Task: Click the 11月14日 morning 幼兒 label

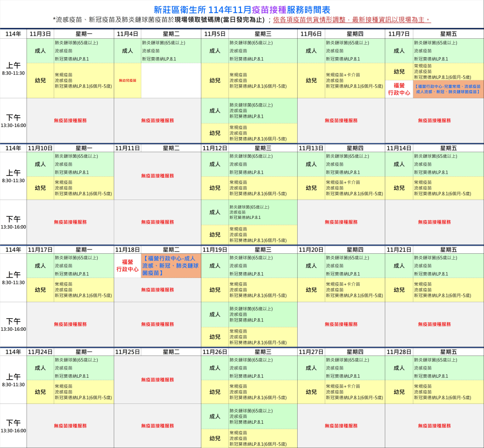Action: (x=399, y=188)
